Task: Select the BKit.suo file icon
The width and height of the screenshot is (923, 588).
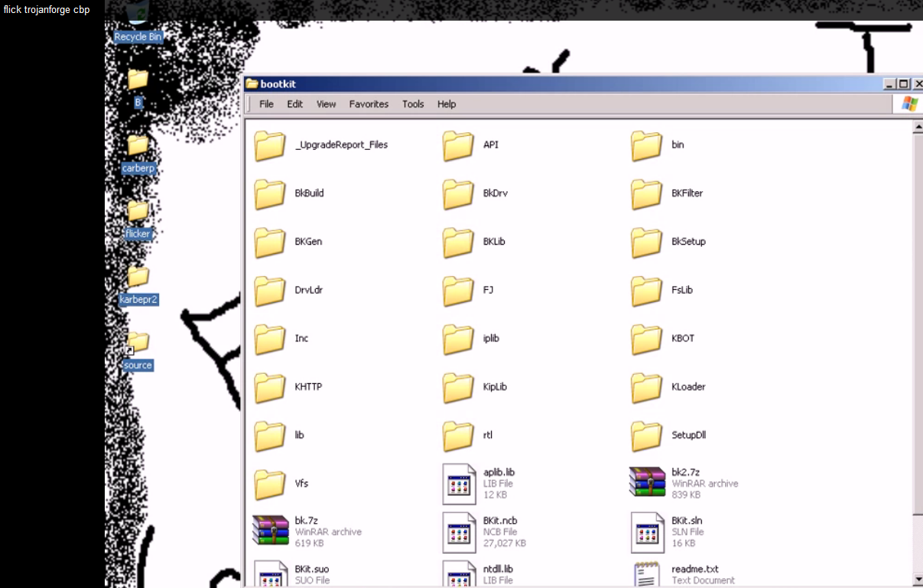Action: point(270,574)
